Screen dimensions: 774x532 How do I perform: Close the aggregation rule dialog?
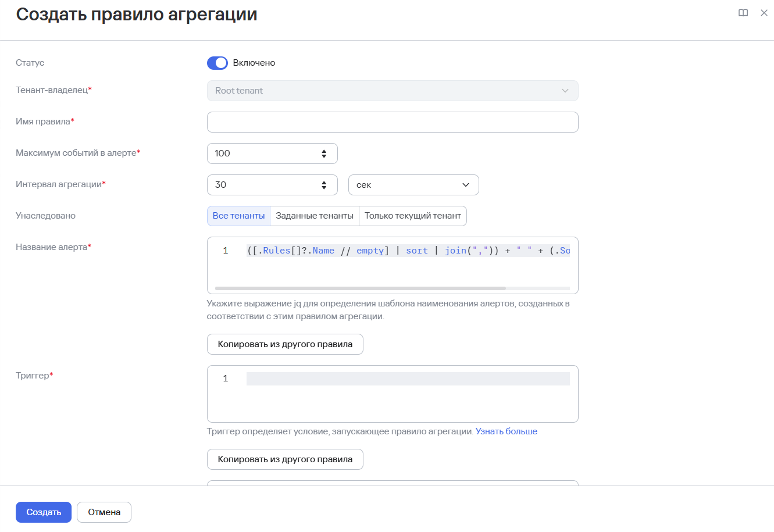(x=764, y=13)
